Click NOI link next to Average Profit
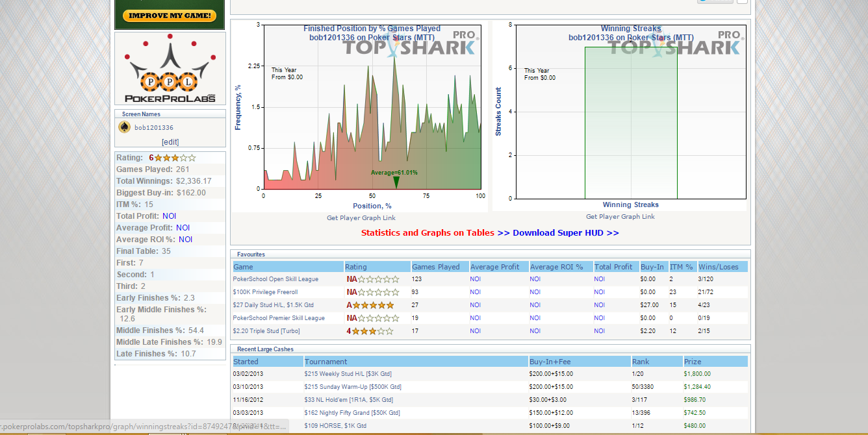868x435 pixels. click(x=183, y=228)
